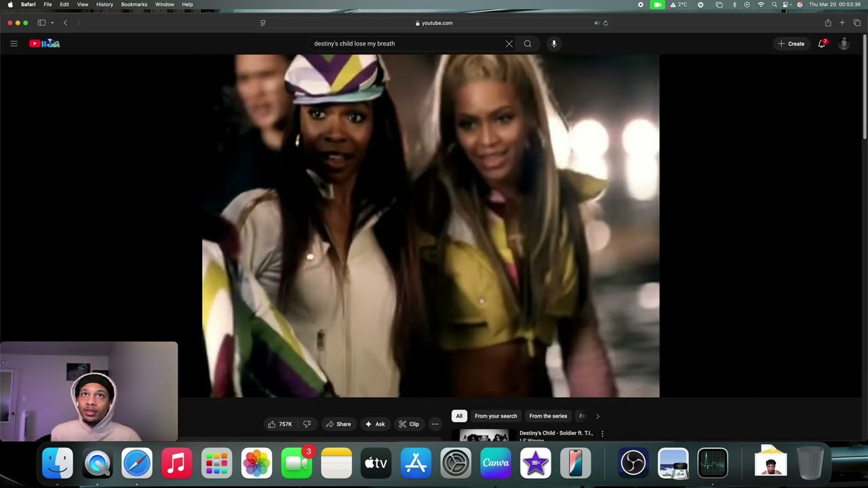
Task: Click the Create button
Action: (x=791, y=43)
